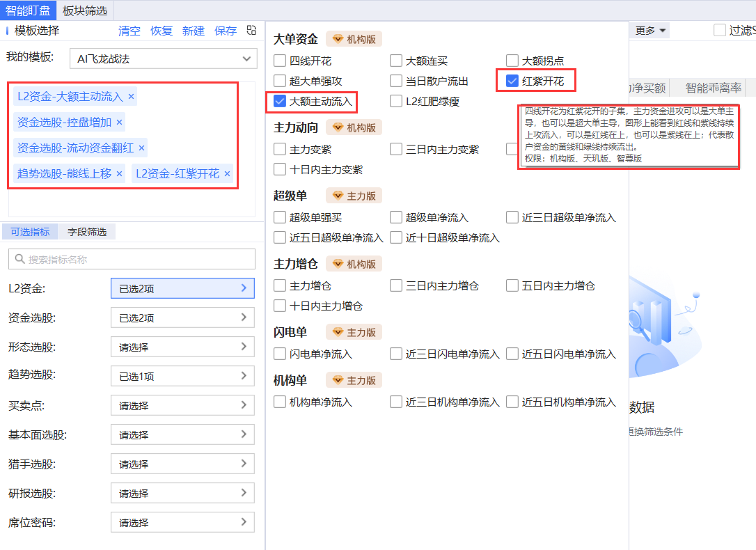The width and height of the screenshot is (756, 550).
Task: Expand the 资金选股 selector
Action: (182, 317)
